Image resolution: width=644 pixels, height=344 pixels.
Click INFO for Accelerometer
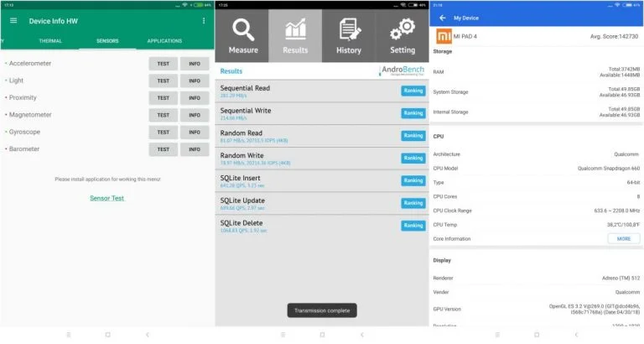tap(195, 64)
